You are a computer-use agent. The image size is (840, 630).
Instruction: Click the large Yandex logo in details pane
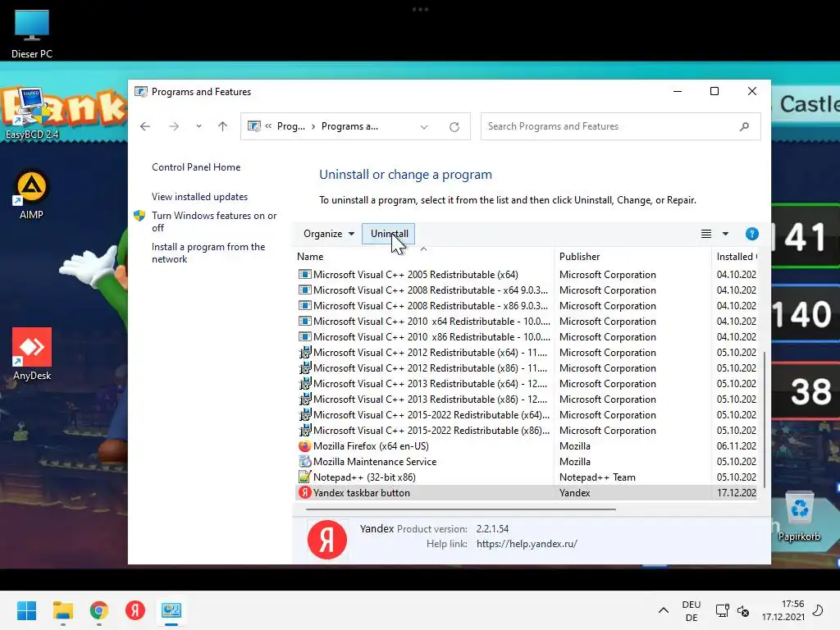326,540
